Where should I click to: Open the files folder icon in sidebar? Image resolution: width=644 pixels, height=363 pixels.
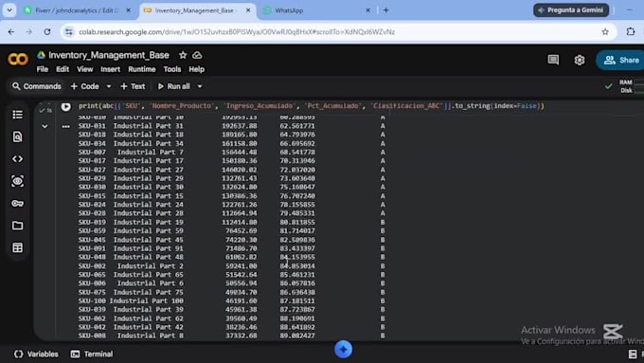coord(17,226)
